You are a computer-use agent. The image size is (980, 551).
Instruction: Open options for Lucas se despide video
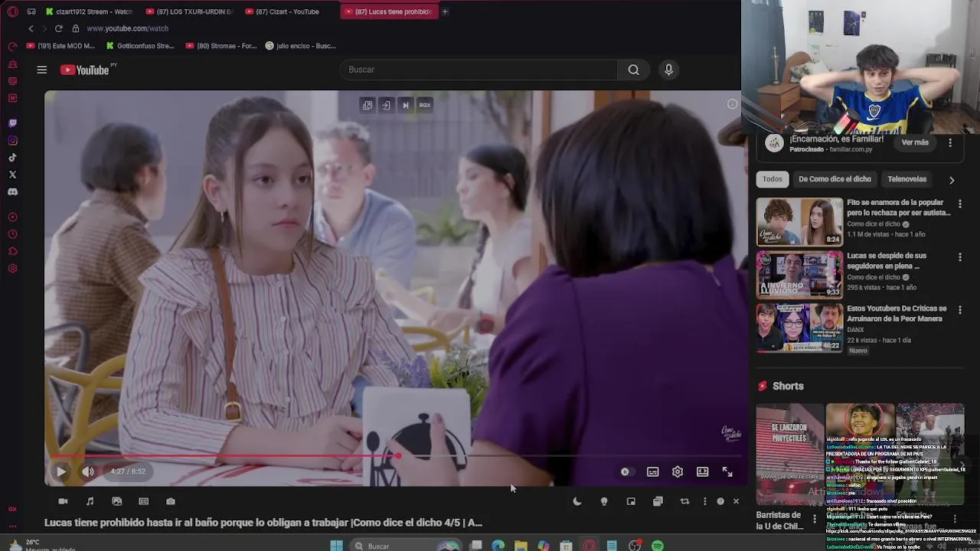click(960, 257)
